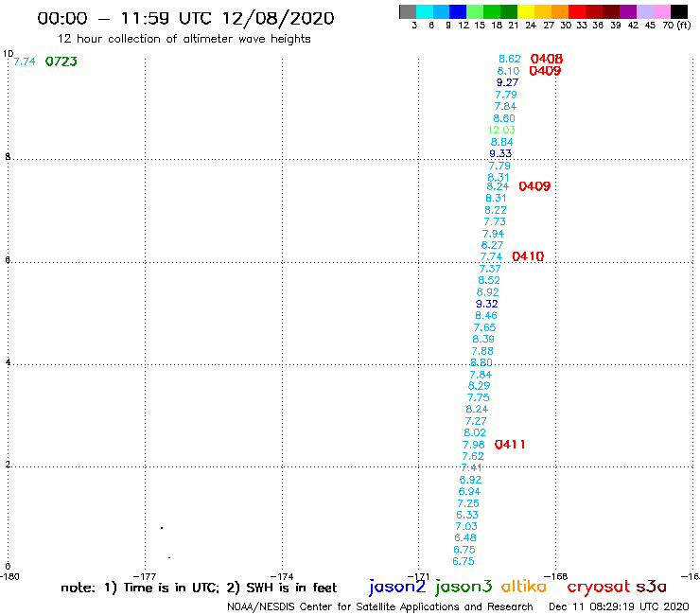
Task: Click the 9.32 wave height reading
Action: 486,304
